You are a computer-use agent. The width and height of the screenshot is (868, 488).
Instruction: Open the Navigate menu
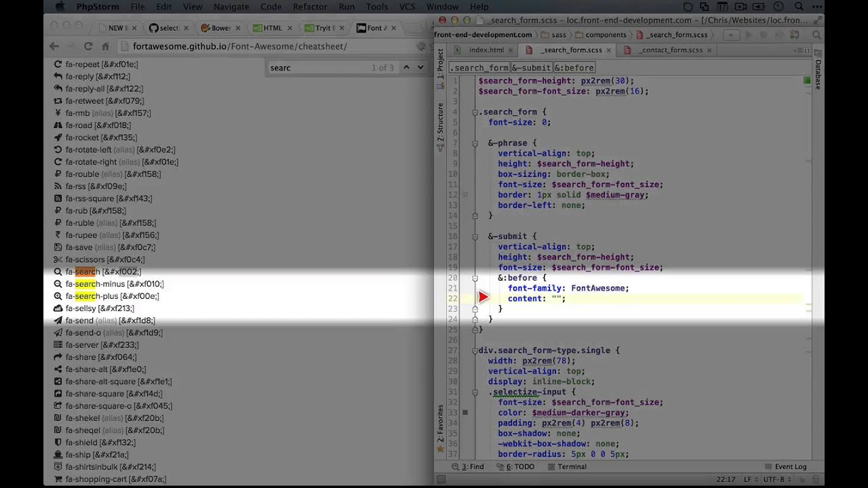click(231, 7)
